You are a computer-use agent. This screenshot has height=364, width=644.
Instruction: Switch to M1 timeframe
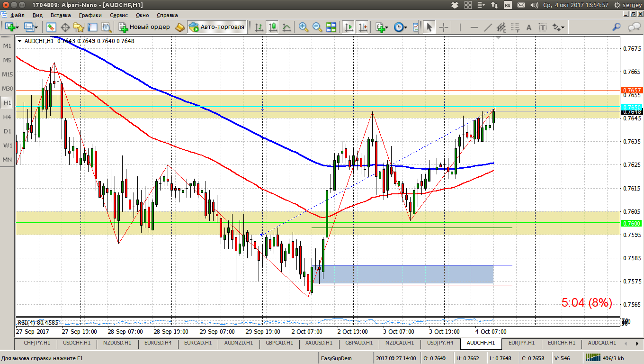[7, 46]
